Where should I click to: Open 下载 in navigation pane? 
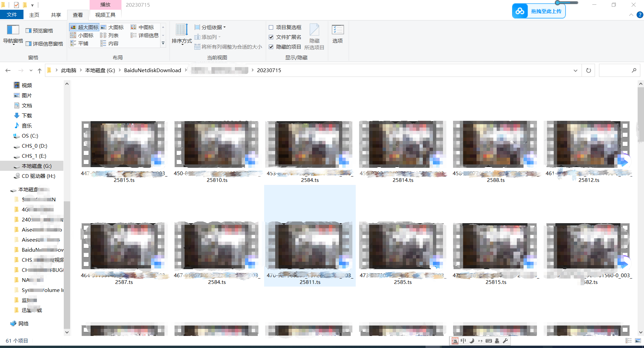click(x=27, y=115)
